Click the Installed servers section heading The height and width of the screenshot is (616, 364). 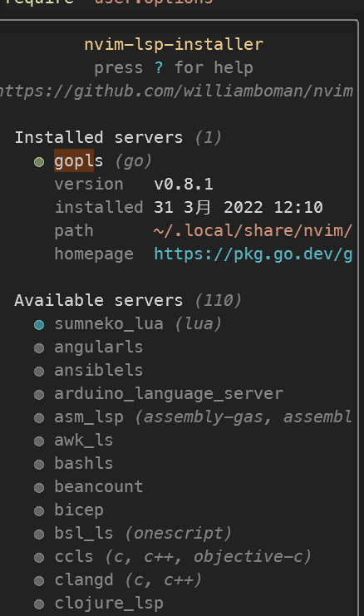[x=99, y=137]
